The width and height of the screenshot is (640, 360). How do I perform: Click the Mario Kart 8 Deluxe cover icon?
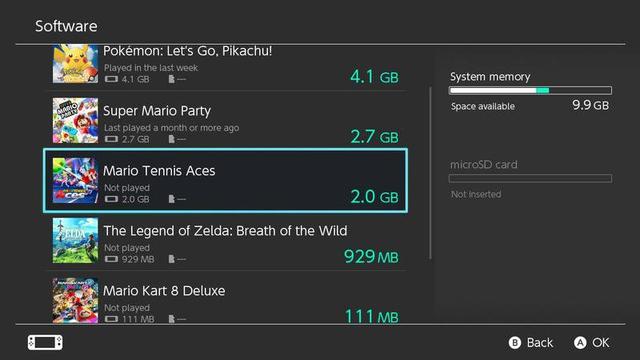click(x=76, y=300)
